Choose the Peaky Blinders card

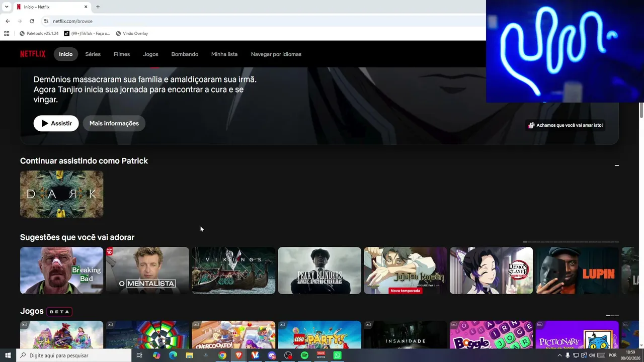tap(319, 270)
